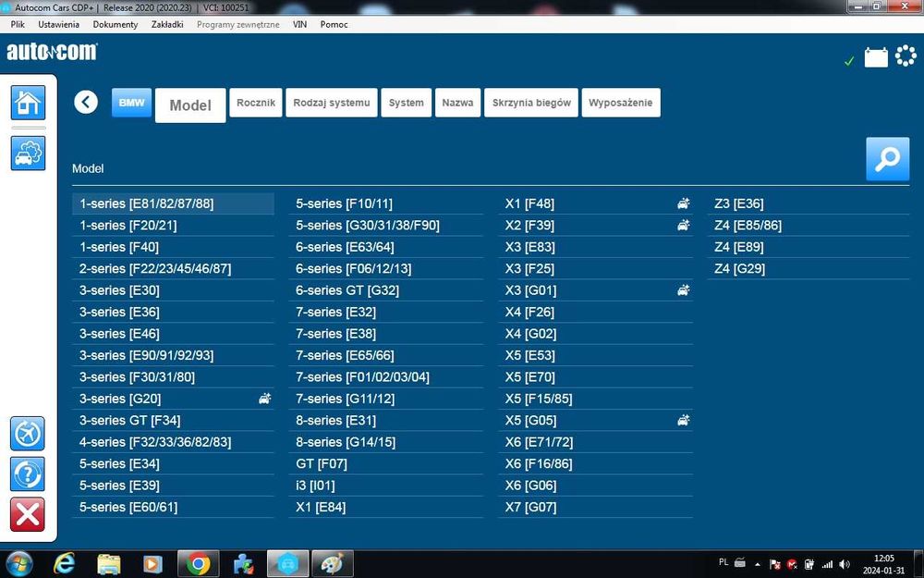Select model 7-series [E65/66]
The image size is (924, 578).
(386, 355)
